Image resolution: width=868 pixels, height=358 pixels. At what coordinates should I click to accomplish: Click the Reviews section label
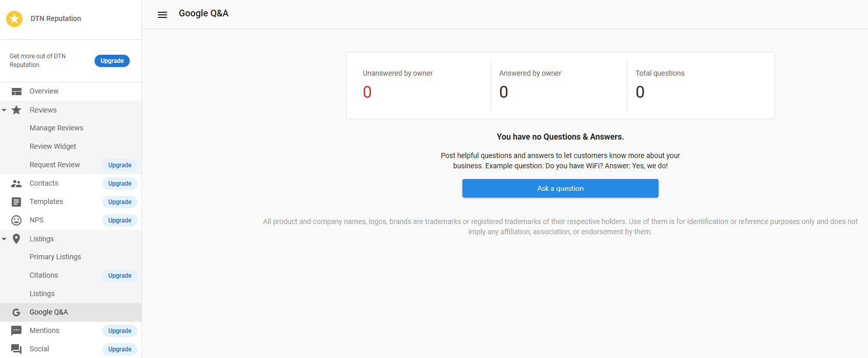coord(43,110)
